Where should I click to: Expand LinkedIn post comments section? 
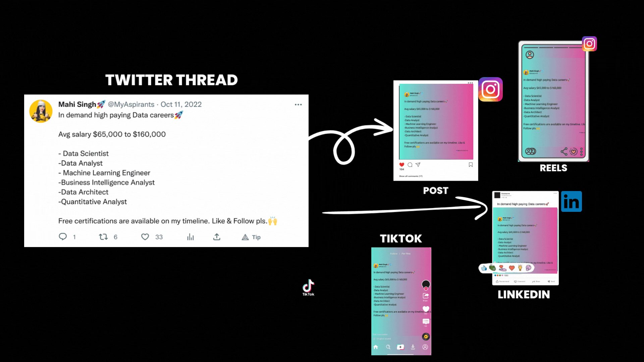[521, 282]
